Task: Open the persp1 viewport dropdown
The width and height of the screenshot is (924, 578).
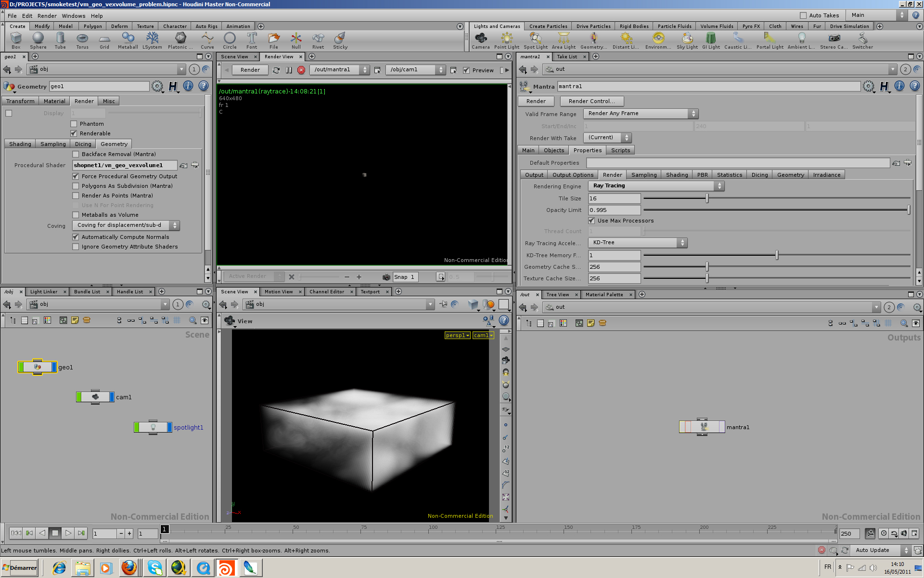Action: click(x=457, y=335)
